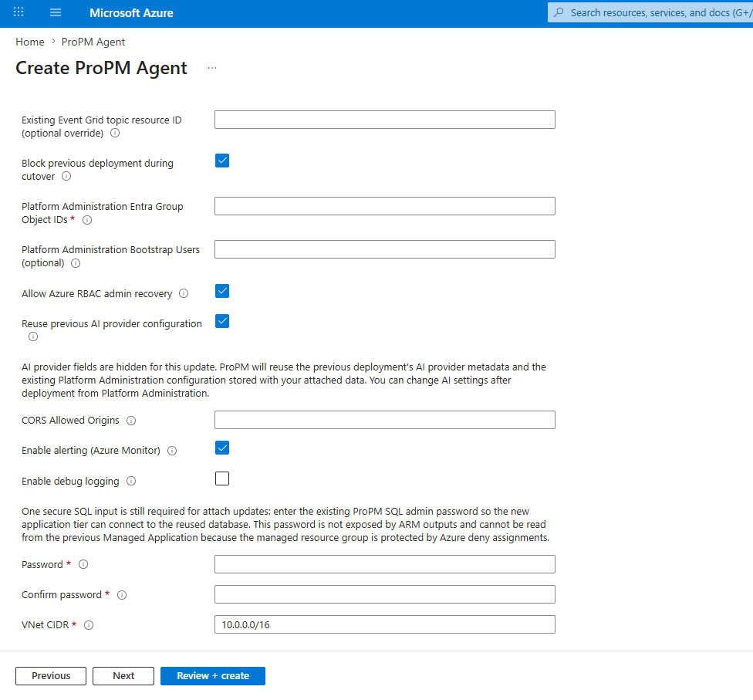The image size is (753, 700).
Task: Open the portal hamburger menu
Action: (56, 12)
